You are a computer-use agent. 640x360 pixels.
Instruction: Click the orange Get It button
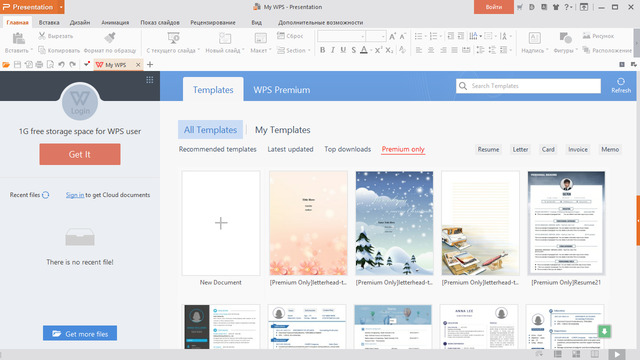[80, 154]
